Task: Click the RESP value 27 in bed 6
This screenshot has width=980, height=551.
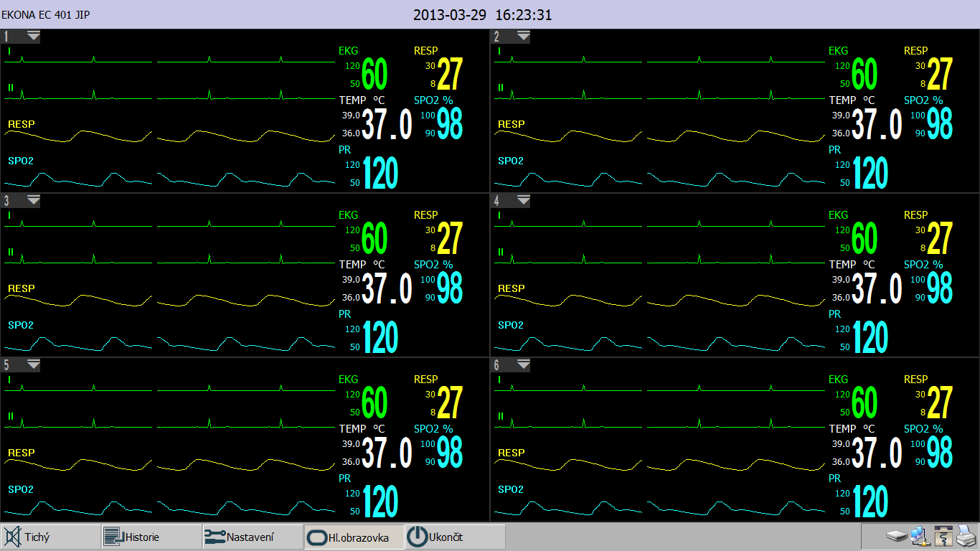Action: tap(940, 402)
